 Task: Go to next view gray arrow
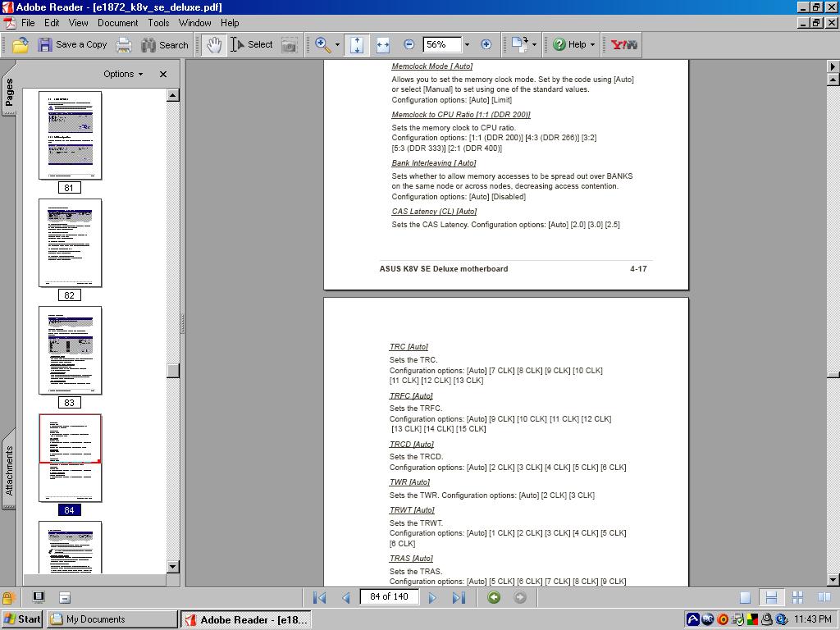click(x=519, y=597)
